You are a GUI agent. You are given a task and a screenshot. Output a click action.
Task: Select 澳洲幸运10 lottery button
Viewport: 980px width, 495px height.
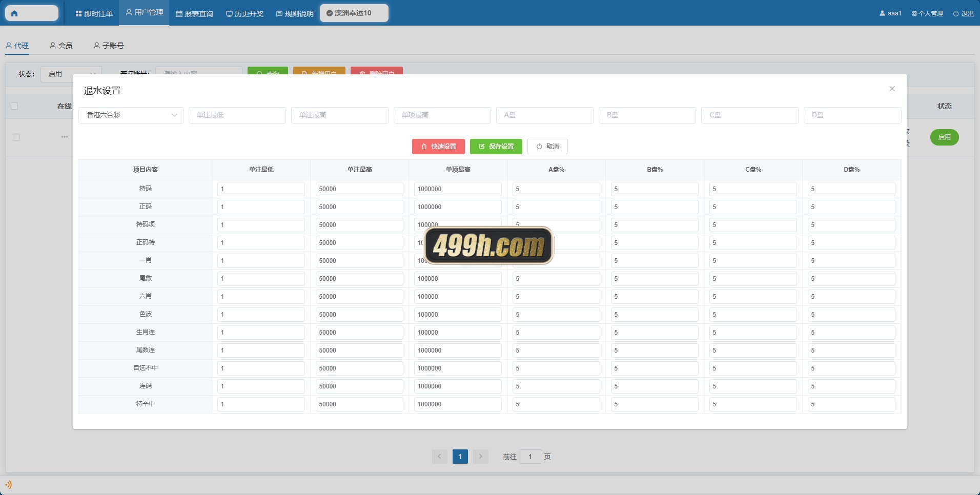click(354, 13)
